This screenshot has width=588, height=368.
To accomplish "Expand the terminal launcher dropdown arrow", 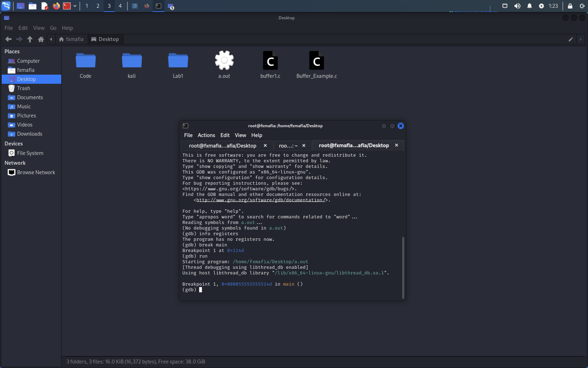I will [75, 6].
